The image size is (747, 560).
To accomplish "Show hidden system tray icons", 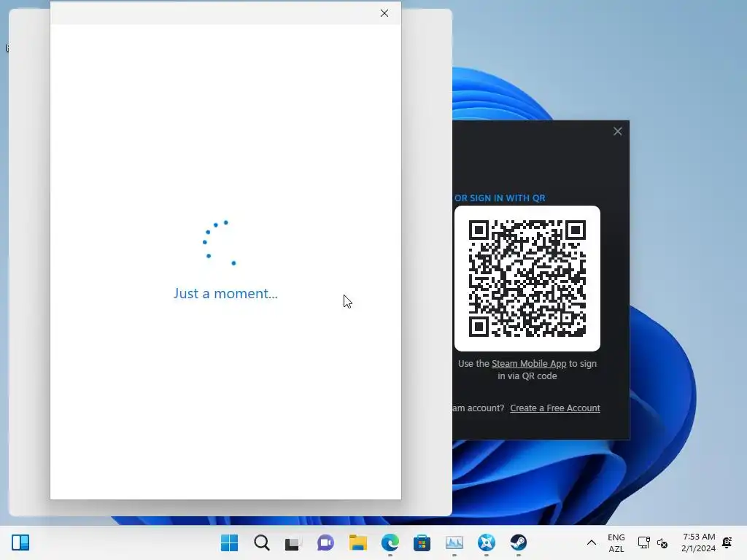I will point(591,542).
